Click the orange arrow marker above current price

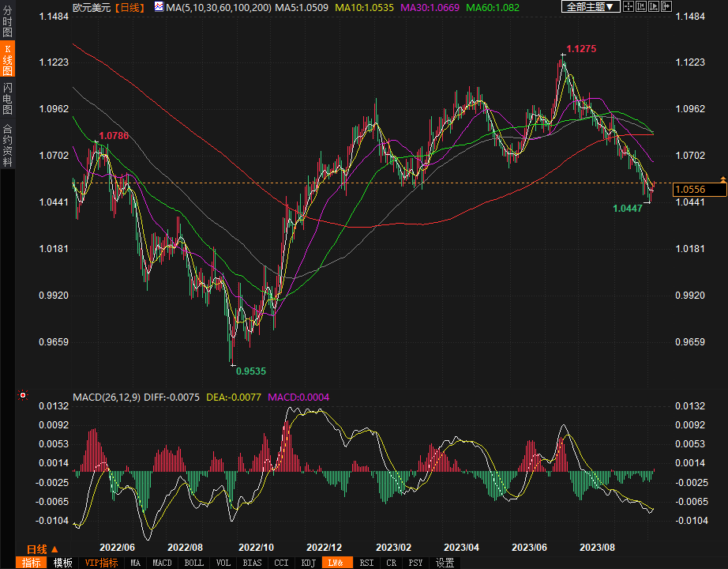(722, 181)
